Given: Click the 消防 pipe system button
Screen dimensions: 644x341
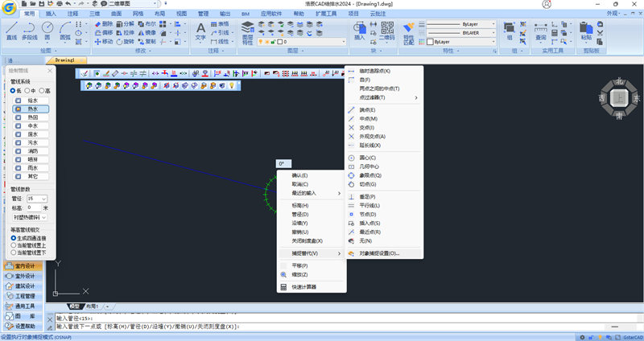Looking at the screenshot, I should [32, 150].
